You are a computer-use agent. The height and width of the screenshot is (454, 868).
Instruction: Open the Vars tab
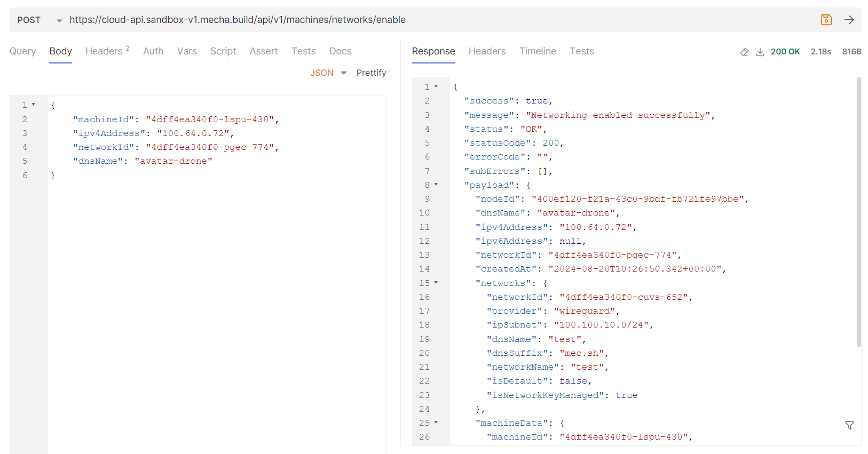click(187, 51)
